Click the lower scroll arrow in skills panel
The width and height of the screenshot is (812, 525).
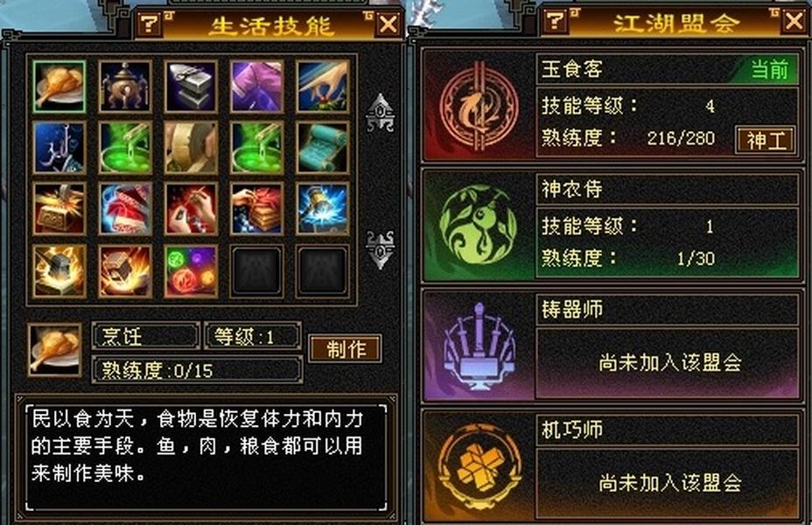point(381,249)
